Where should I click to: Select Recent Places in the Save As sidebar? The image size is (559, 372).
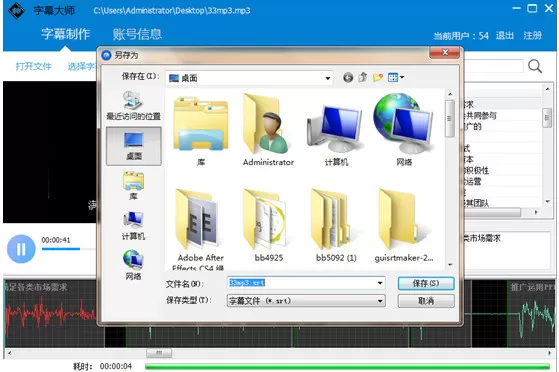click(x=134, y=106)
